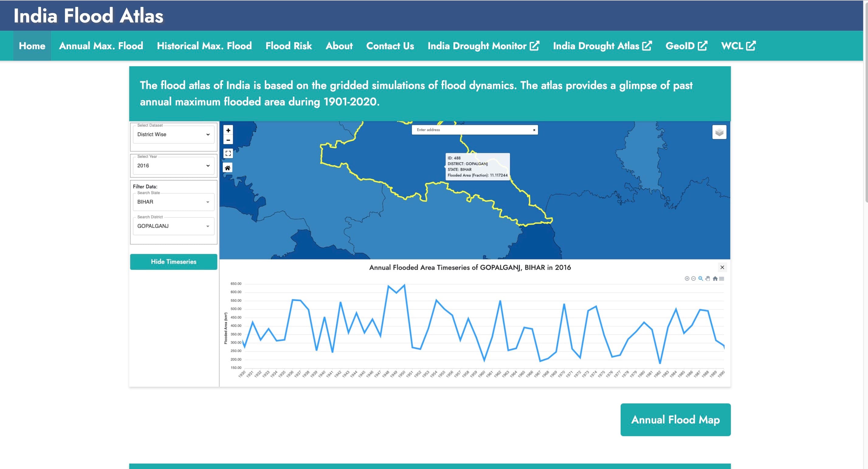Click chart zoom-out minus icon
The image size is (868, 469).
coord(694,279)
